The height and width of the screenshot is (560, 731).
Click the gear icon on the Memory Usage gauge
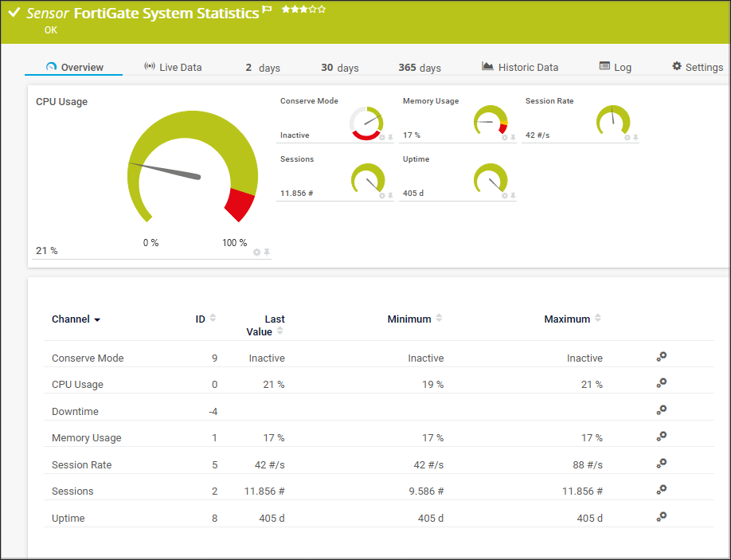pos(504,138)
